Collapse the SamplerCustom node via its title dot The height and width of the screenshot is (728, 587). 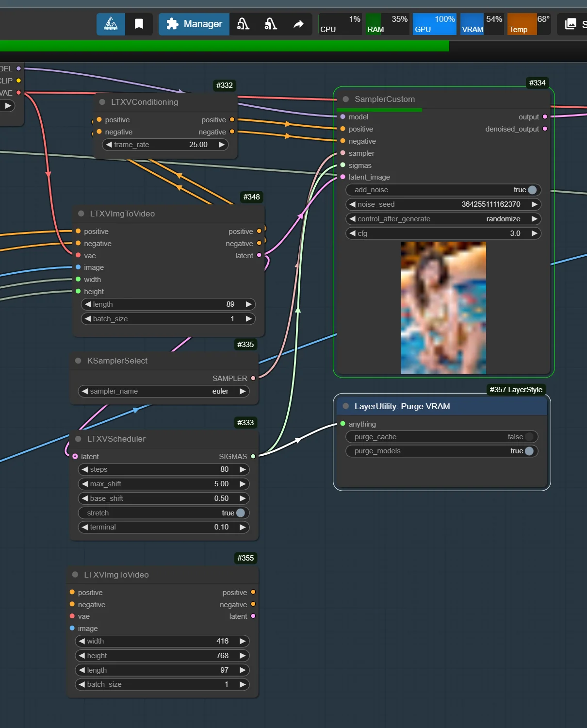tap(346, 99)
